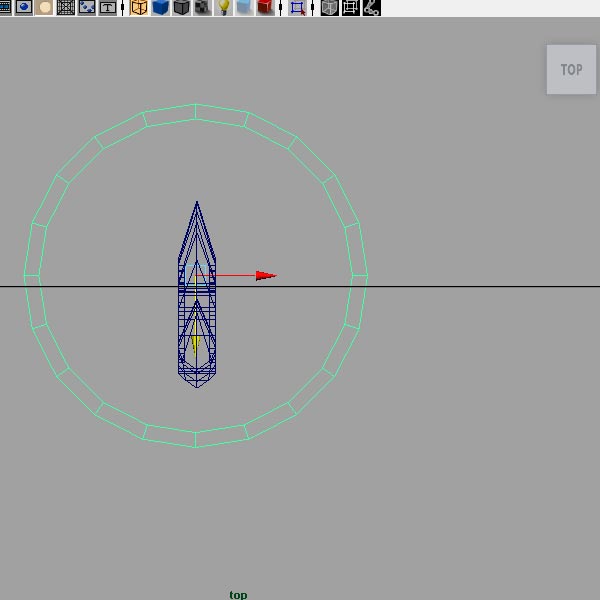The image size is (600, 600).
Task: Enable Smooth Shade All blue cube
Action: coord(160,7)
